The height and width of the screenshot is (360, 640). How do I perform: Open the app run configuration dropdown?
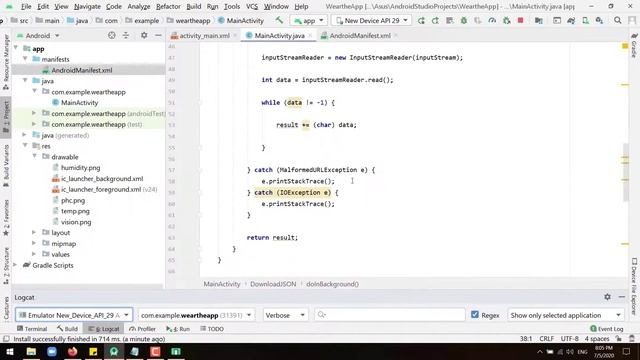309,20
